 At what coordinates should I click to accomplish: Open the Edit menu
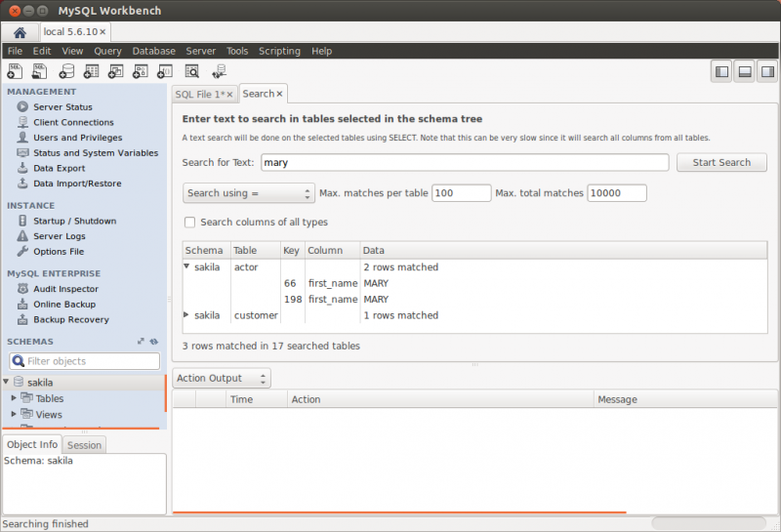coord(42,52)
